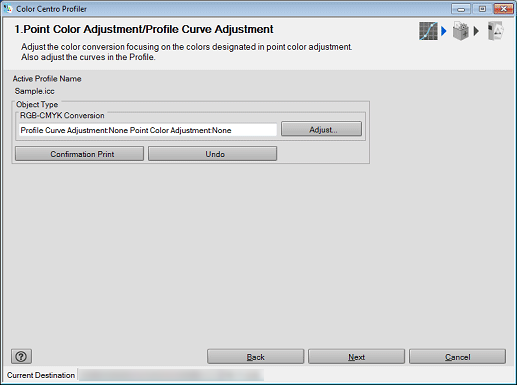517x385 pixels.
Task: Minimize the Color Centro Profiler window
Action: [x=461, y=9]
